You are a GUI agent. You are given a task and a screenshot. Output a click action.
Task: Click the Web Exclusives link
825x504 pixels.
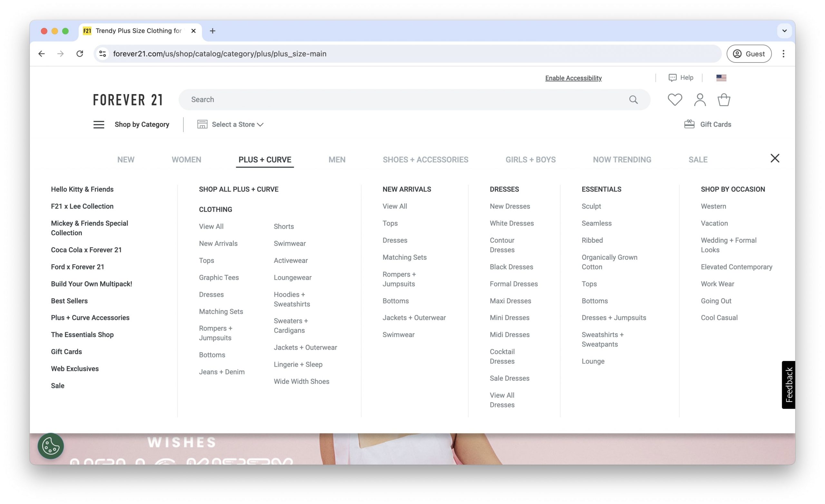[x=75, y=368]
